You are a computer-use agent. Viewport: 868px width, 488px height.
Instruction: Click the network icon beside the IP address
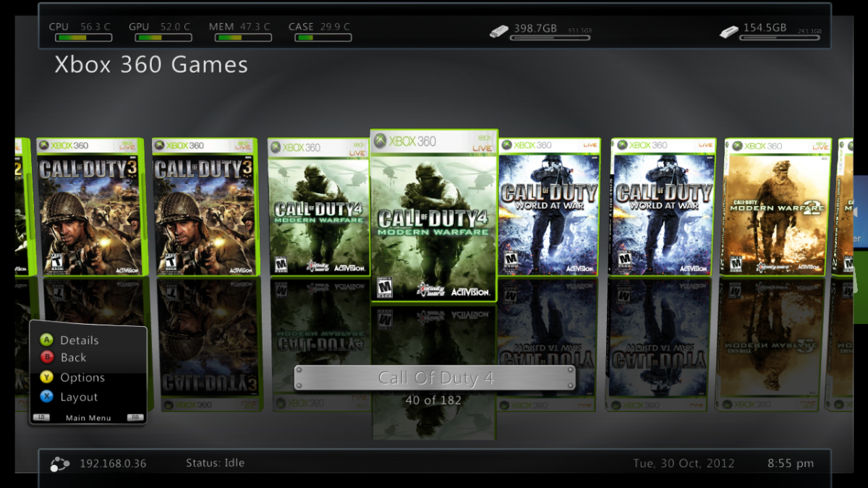coord(60,463)
